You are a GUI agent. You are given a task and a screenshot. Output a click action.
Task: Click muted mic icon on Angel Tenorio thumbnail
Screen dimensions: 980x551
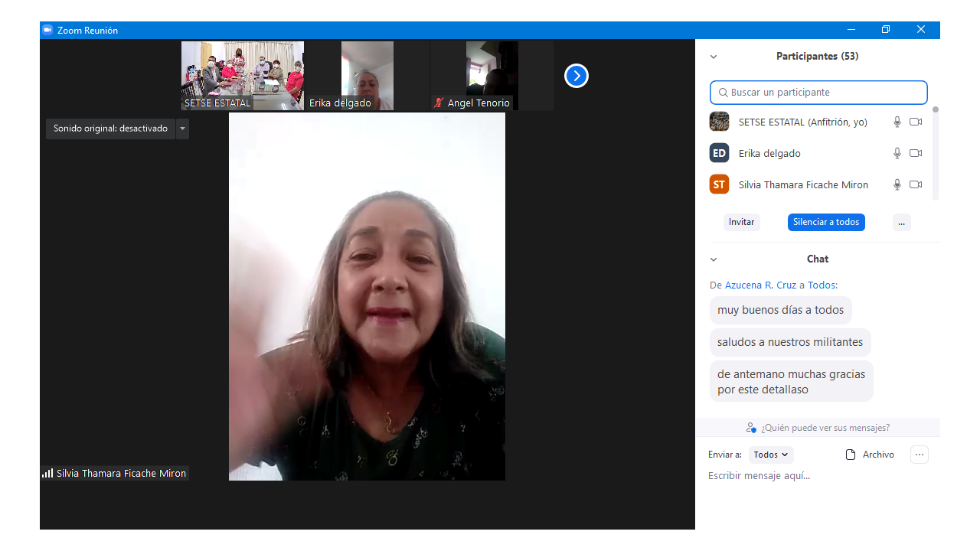[439, 103]
